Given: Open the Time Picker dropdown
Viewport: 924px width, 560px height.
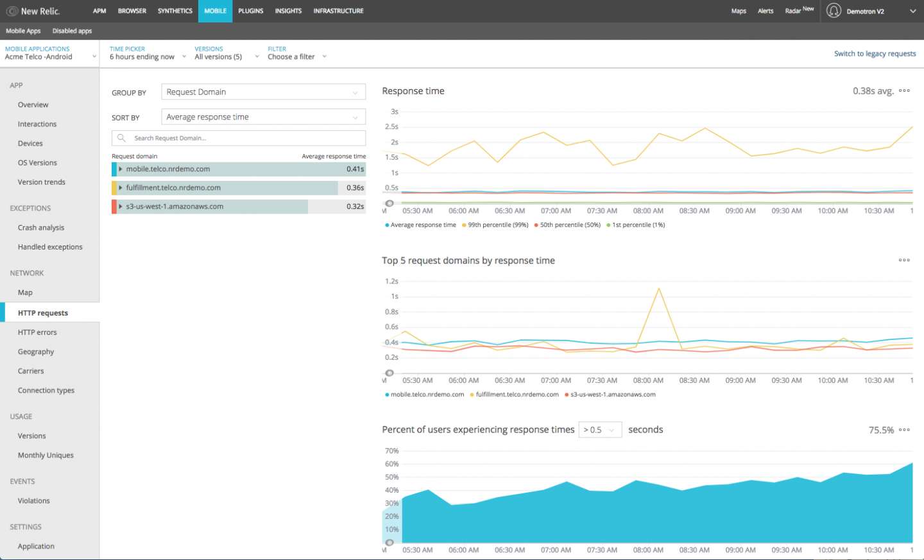Looking at the screenshot, I should pos(148,53).
